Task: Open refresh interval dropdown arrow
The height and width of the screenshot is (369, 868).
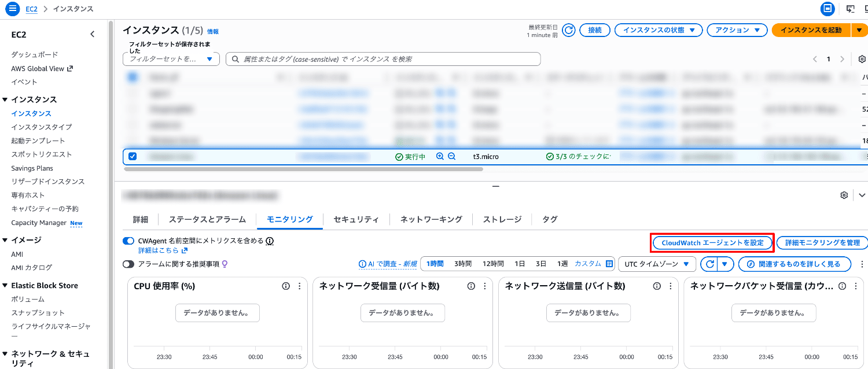Action: point(726,264)
